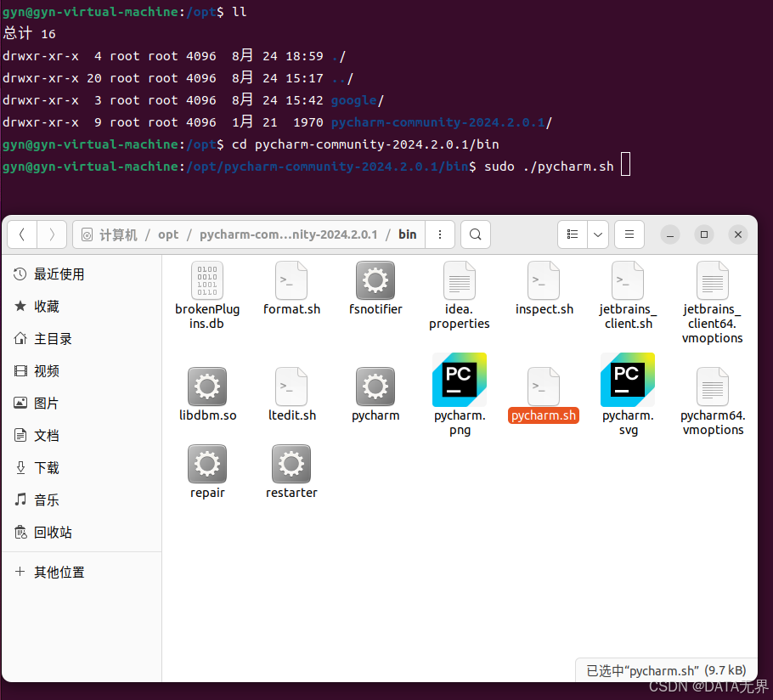Switch to list view

click(573, 234)
